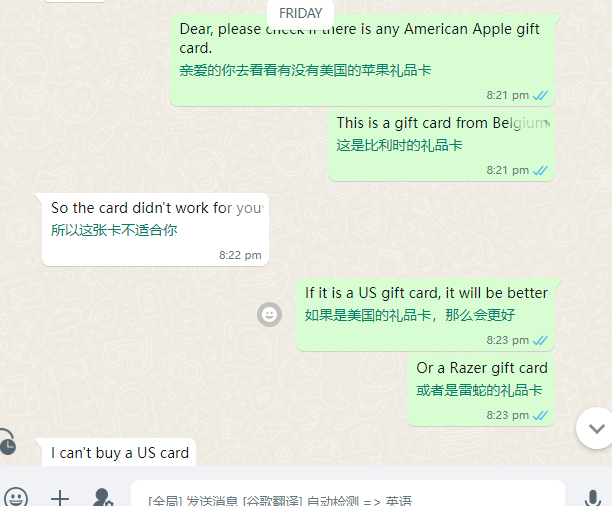This screenshot has width=612, height=506.
Task: Select the "I can't buy a US card" message
Action: tap(119, 452)
